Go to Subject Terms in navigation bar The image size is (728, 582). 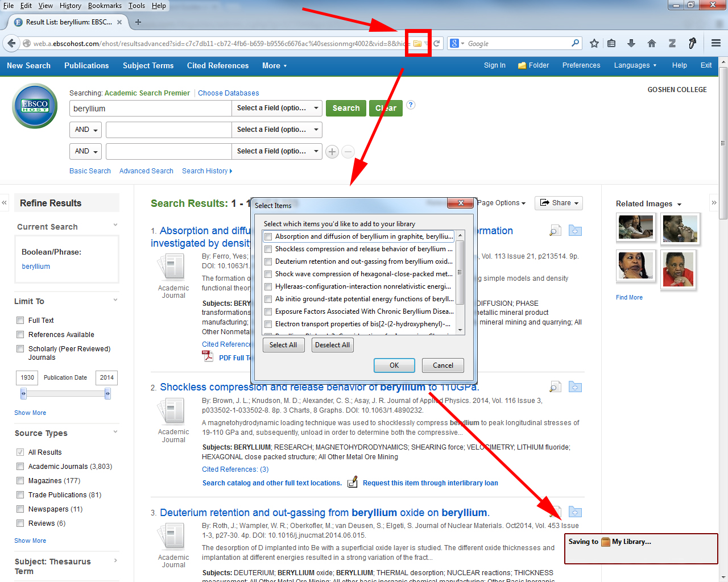coord(148,65)
